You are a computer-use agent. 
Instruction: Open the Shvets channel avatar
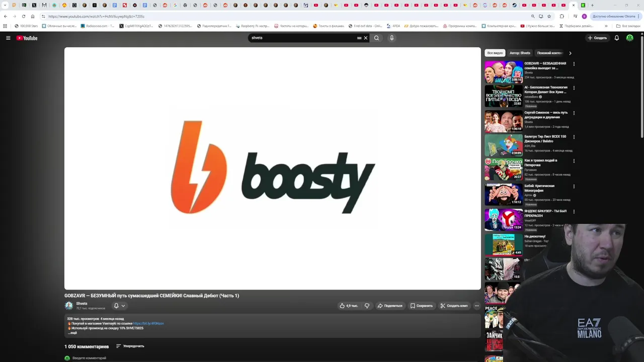pos(68,306)
